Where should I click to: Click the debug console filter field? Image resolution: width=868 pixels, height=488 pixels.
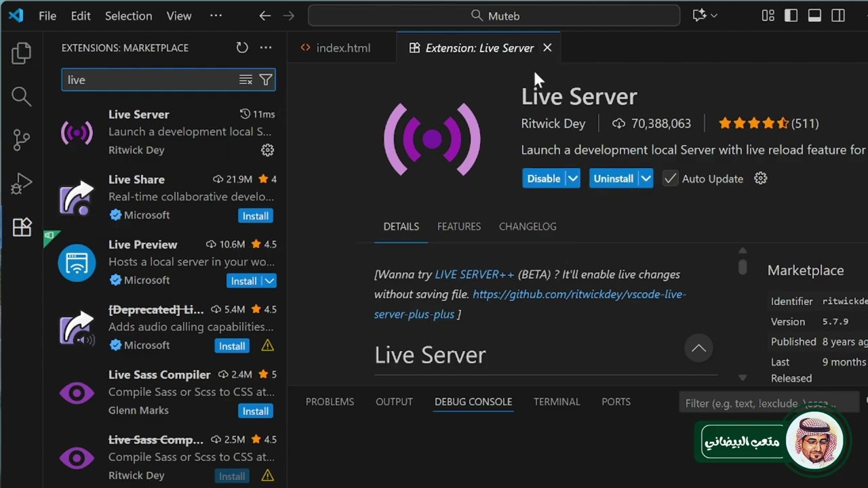point(770,403)
